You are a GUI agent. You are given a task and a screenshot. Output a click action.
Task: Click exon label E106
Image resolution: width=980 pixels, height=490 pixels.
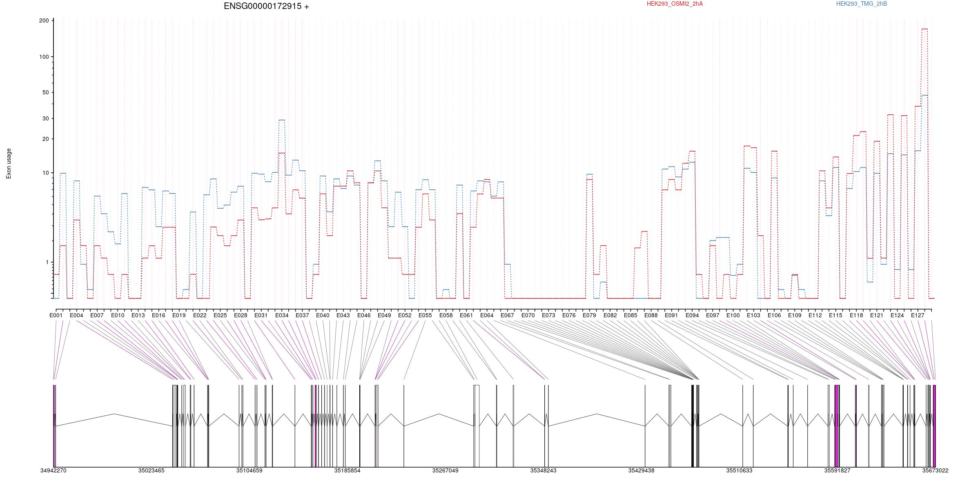pyautogui.click(x=774, y=315)
